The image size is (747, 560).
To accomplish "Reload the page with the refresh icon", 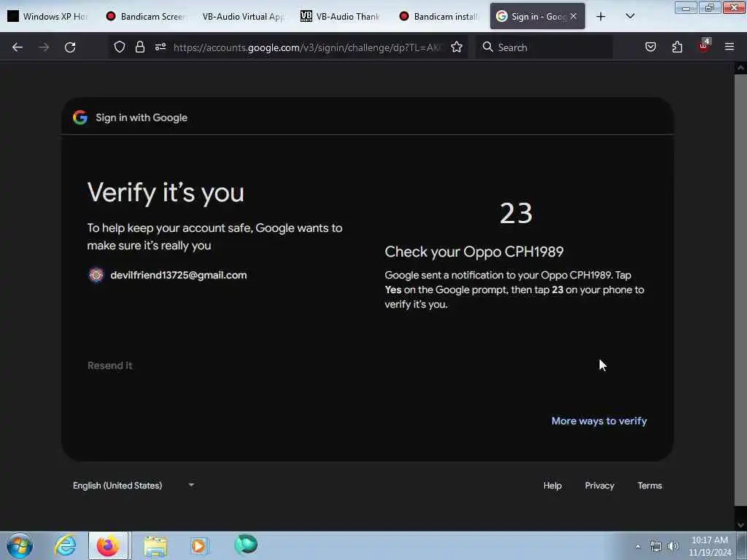I will [x=70, y=47].
